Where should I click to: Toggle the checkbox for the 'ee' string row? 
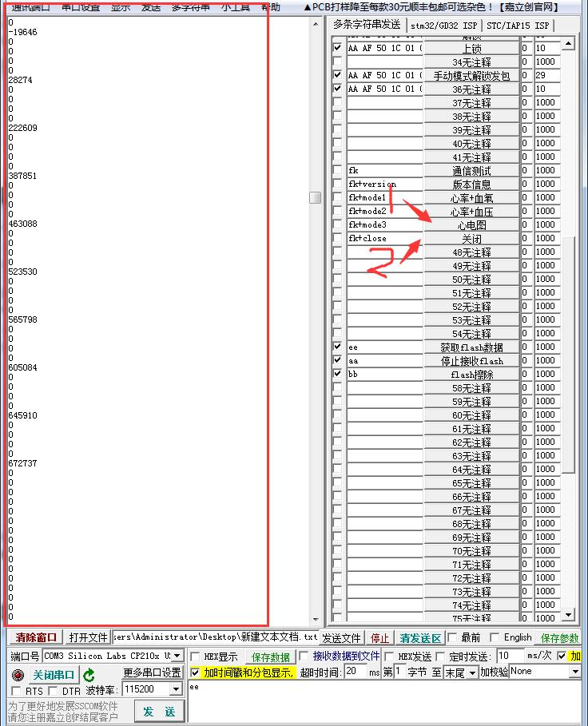[337, 347]
